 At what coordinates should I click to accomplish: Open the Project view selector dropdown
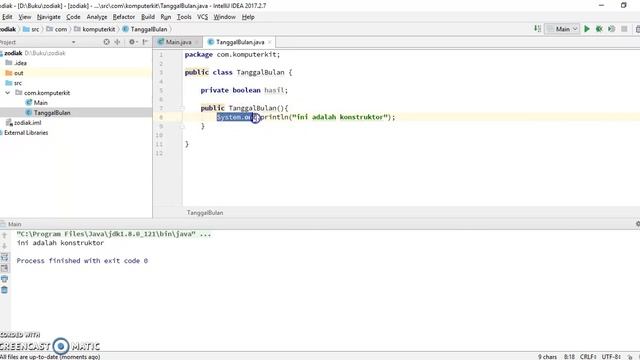click(73, 42)
